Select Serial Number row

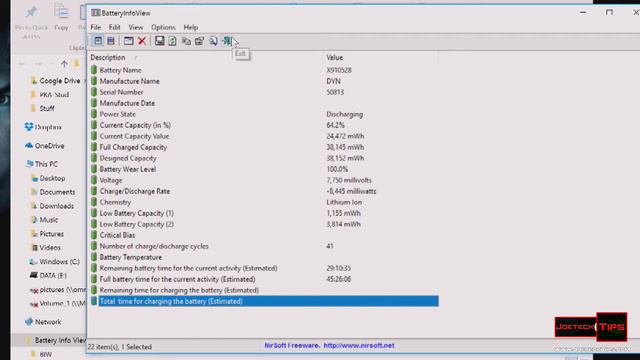pos(264,92)
